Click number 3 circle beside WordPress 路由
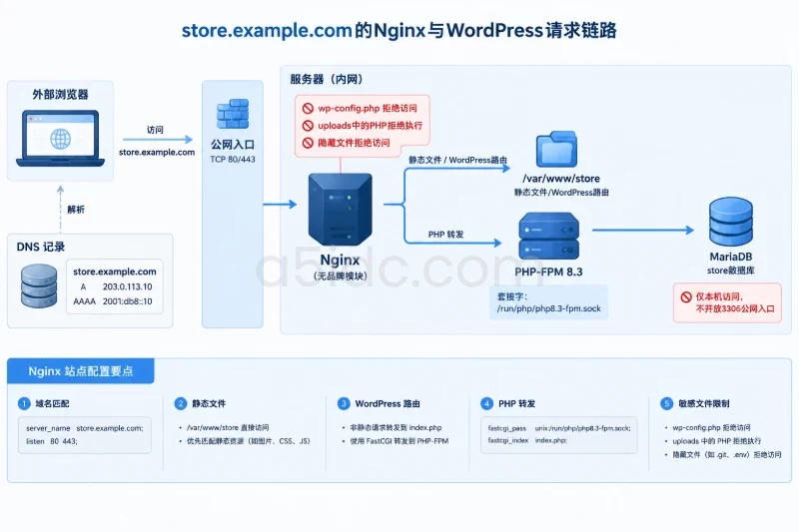The width and height of the screenshot is (799, 532). (344, 403)
